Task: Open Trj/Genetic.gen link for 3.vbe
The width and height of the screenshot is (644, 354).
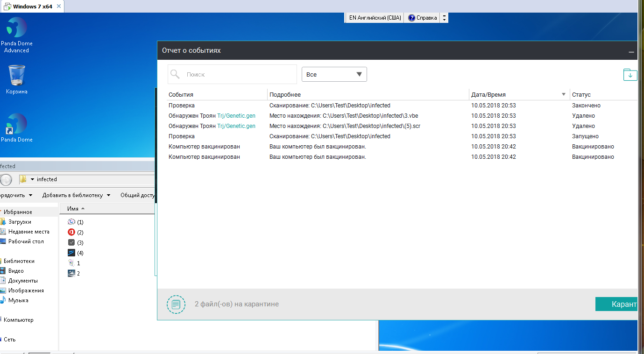Action: [x=236, y=116]
